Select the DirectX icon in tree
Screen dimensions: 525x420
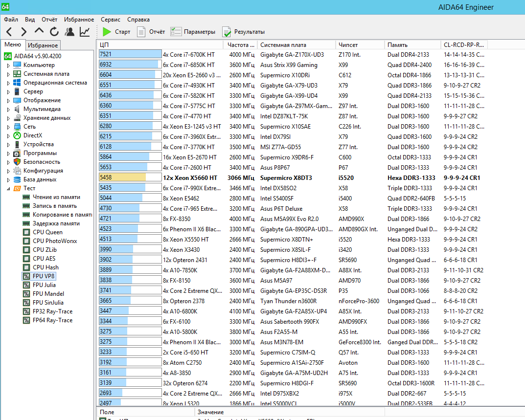[x=17, y=135]
